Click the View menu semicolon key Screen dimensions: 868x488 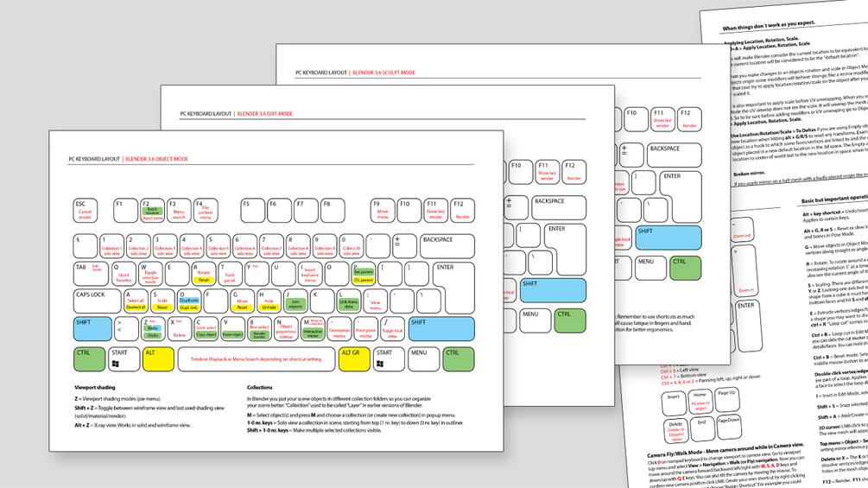[375, 301]
